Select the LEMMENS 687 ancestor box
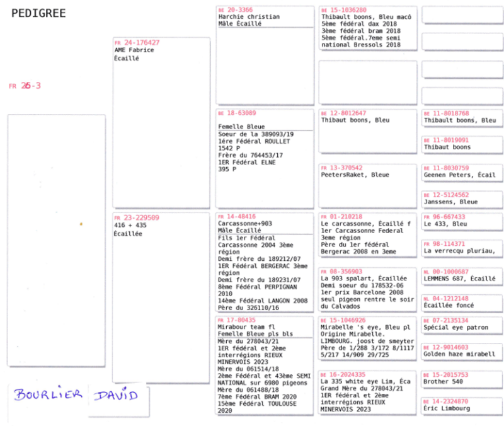This screenshot has width=504, height=426. (462, 275)
